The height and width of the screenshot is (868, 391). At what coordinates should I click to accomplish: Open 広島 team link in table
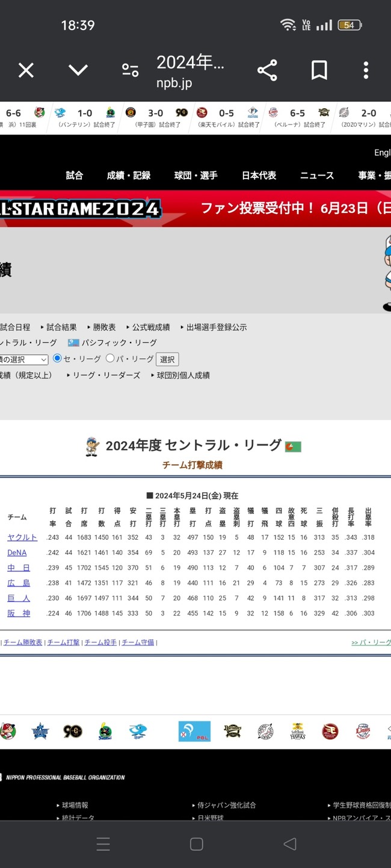pyautogui.click(x=19, y=583)
